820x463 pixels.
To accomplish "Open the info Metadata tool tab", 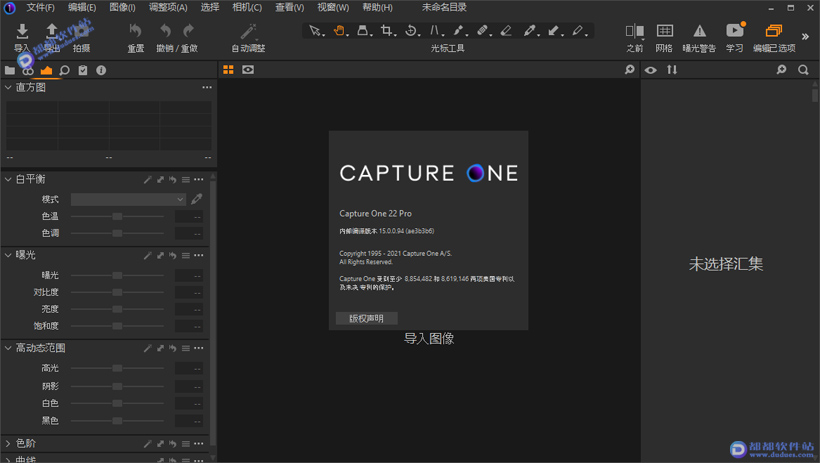I will pos(101,70).
